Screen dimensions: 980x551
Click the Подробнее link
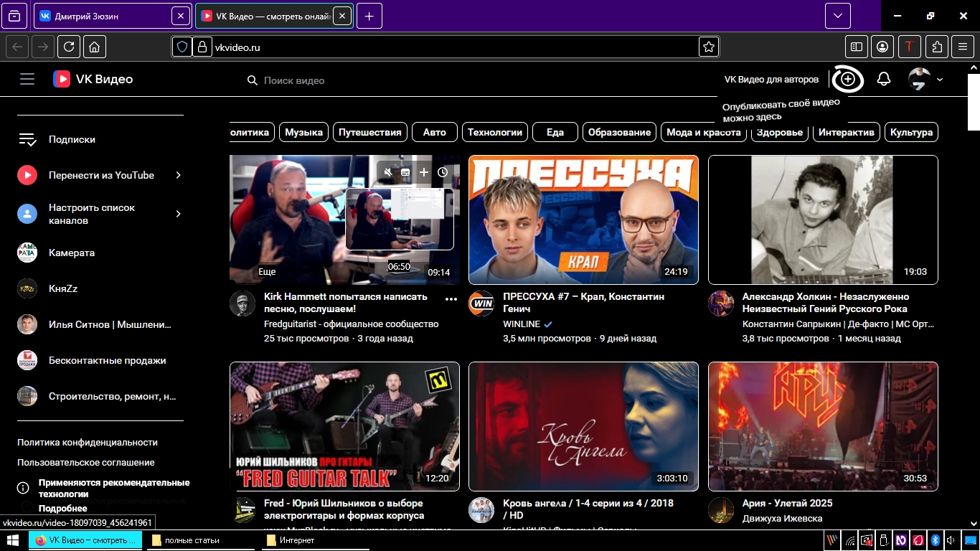63,509
